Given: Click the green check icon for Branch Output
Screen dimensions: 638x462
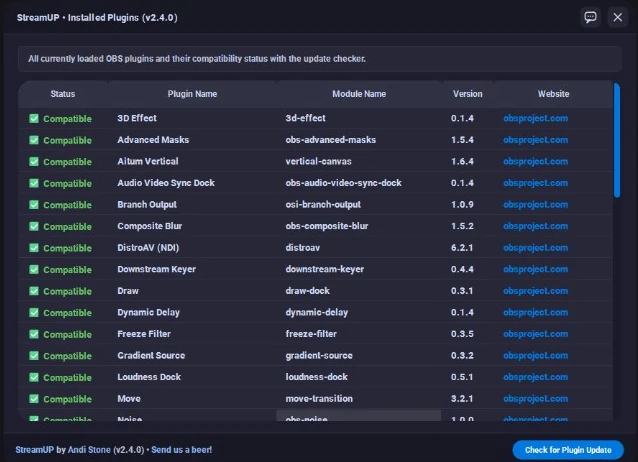Looking at the screenshot, I should click(x=34, y=205).
